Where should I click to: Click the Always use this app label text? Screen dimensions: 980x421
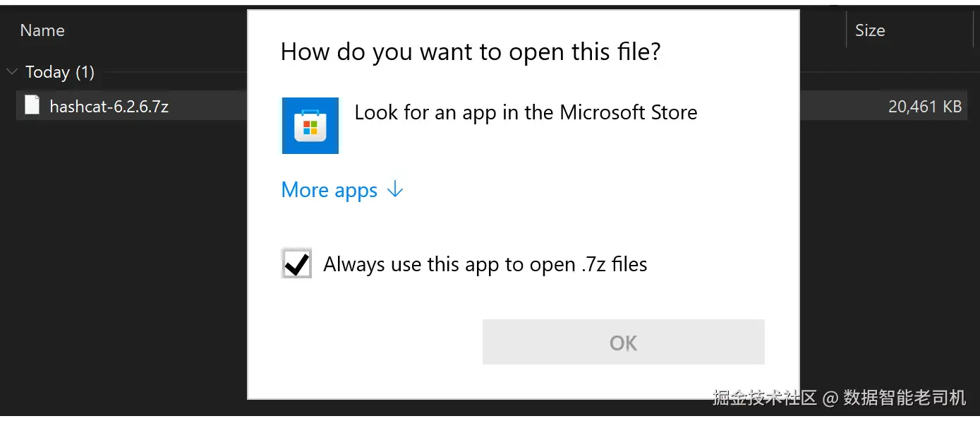485,265
